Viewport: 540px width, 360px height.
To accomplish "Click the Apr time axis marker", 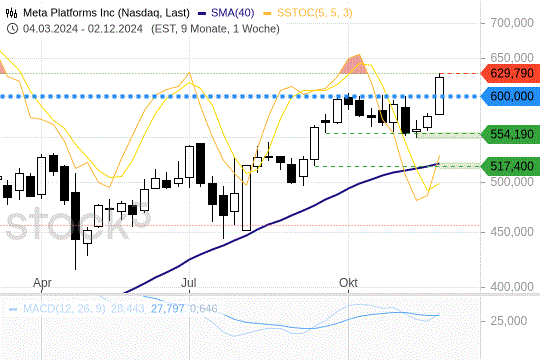I will (42, 283).
